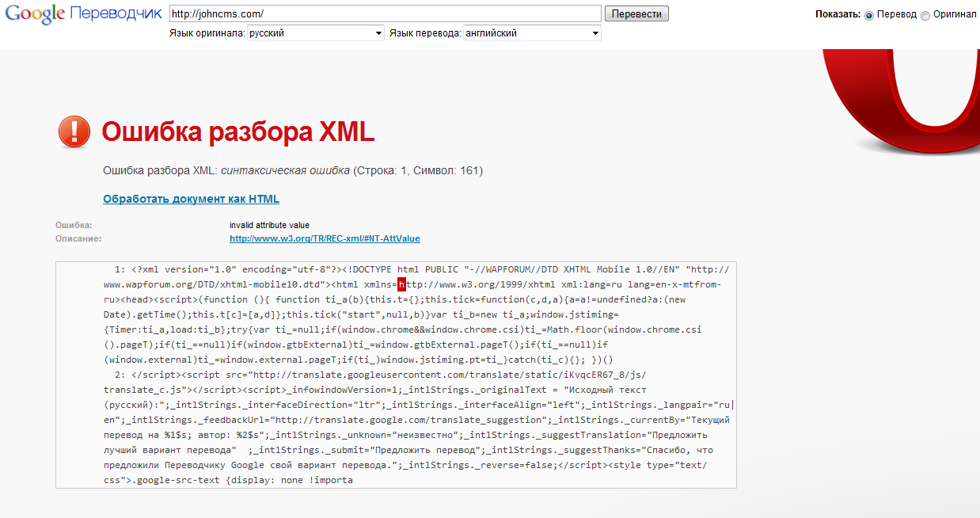980x518 pixels.
Task: Click the Язык оригинала: label
Action: [207, 33]
